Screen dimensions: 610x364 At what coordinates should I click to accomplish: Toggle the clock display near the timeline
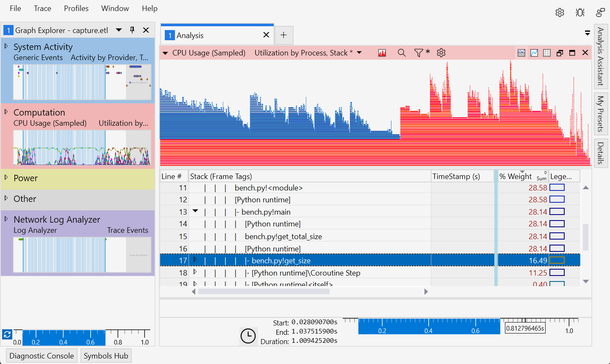[249, 336]
